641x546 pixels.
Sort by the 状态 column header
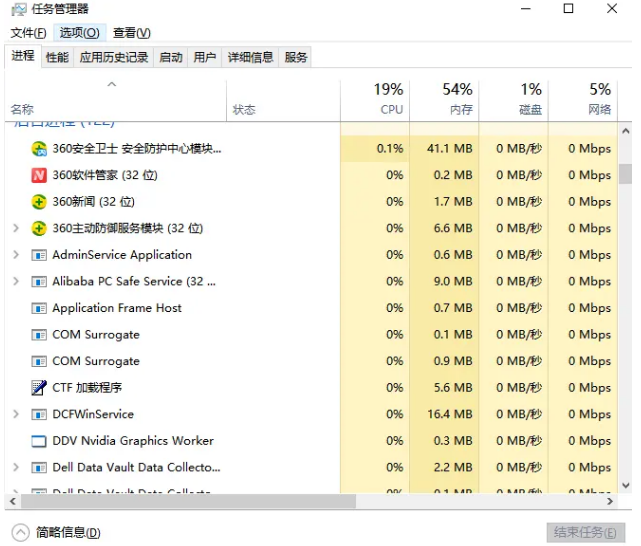pyautogui.click(x=283, y=101)
